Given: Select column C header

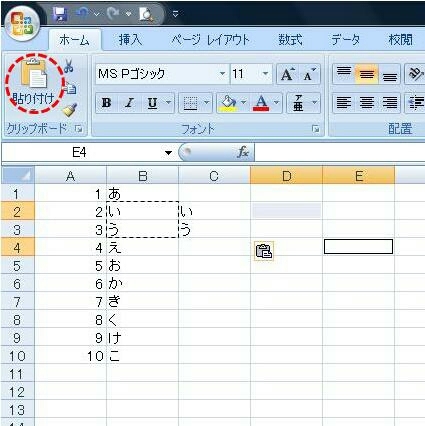Looking at the screenshot, I should 214,176.
